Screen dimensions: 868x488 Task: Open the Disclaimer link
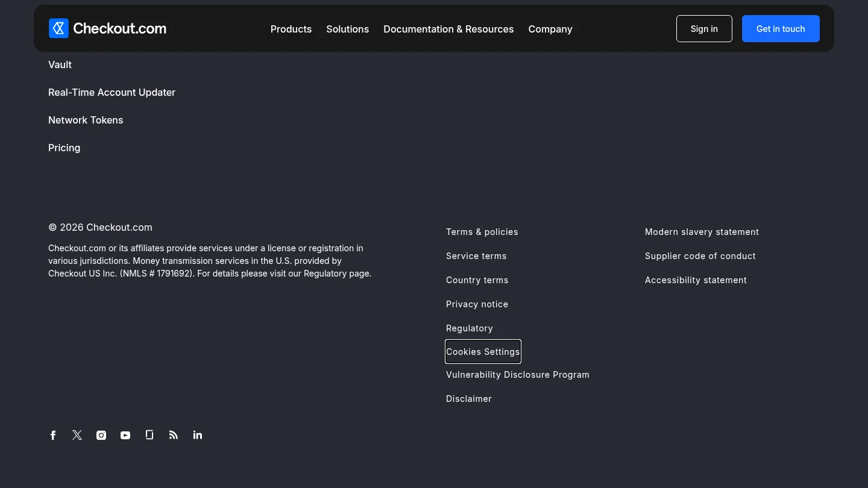tap(469, 399)
